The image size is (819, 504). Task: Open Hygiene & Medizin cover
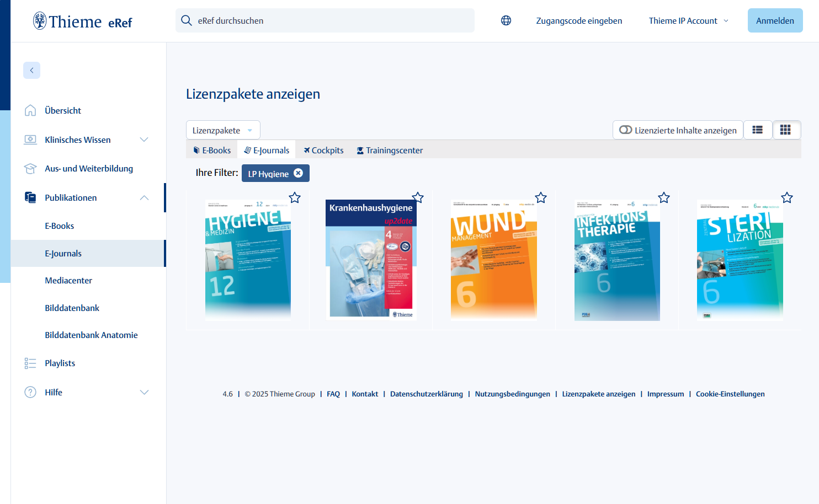coord(248,260)
